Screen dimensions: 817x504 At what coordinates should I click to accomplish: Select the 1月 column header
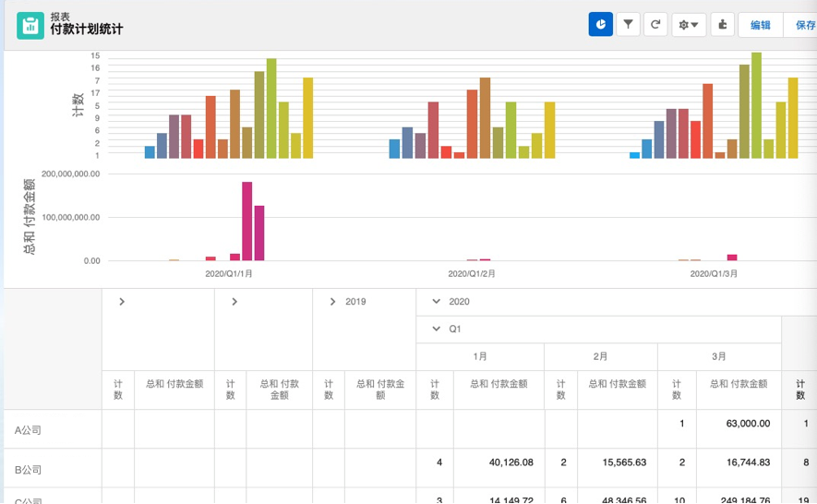point(480,356)
